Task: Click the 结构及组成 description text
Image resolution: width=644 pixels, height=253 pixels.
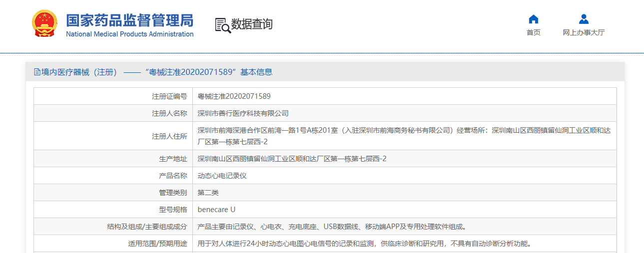Action: pos(332,227)
